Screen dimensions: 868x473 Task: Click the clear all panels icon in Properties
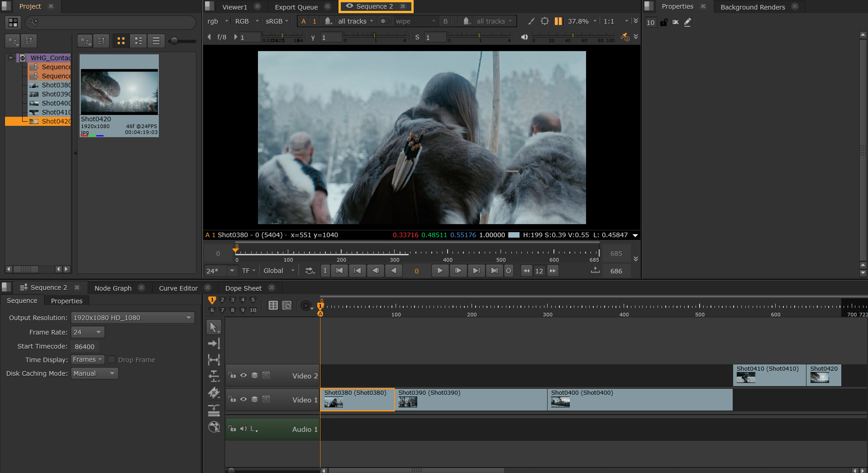point(676,22)
